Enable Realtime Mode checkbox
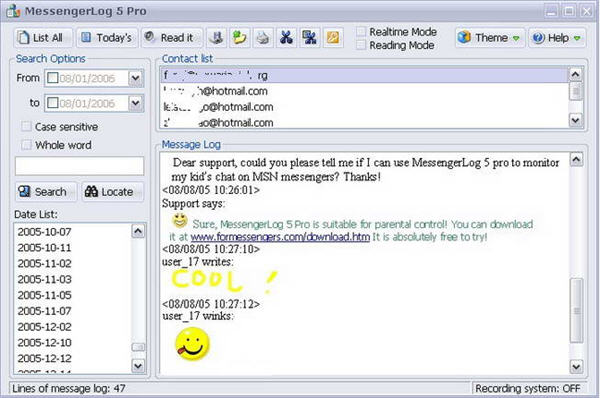The image size is (600, 398). 361,31
